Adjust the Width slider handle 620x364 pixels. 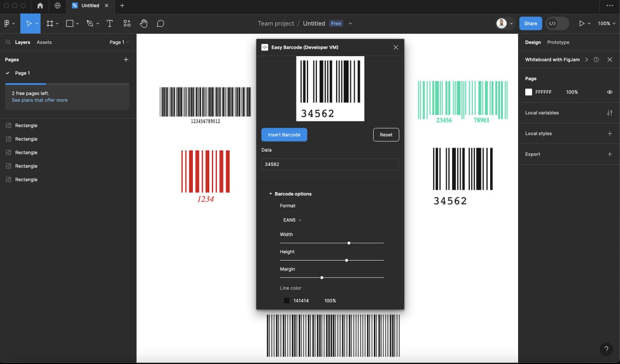[x=349, y=243]
